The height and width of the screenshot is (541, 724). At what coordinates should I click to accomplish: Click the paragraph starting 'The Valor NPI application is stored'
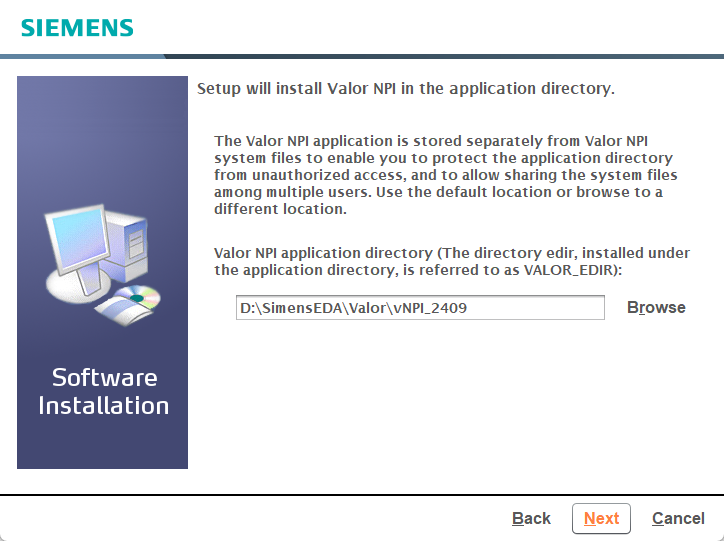pyautogui.click(x=446, y=175)
